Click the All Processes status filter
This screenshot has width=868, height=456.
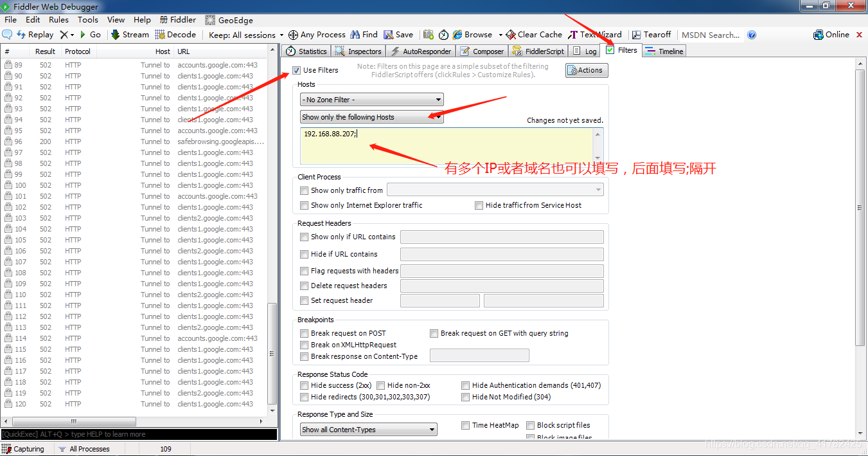tap(84, 449)
